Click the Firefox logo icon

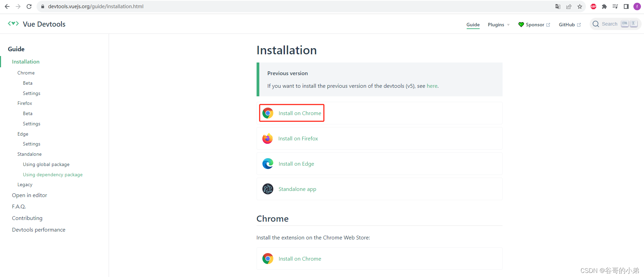(268, 138)
